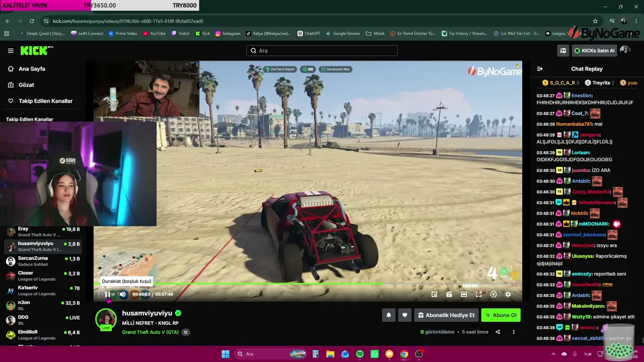Open the Twitch bookmark
644x362 pixels.
pyautogui.click(x=181, y=34)
